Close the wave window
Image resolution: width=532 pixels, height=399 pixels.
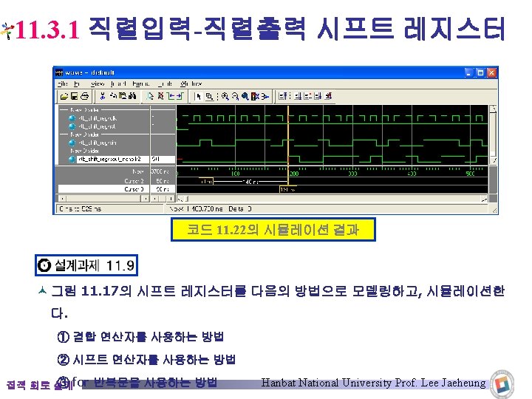coord(491,72)
